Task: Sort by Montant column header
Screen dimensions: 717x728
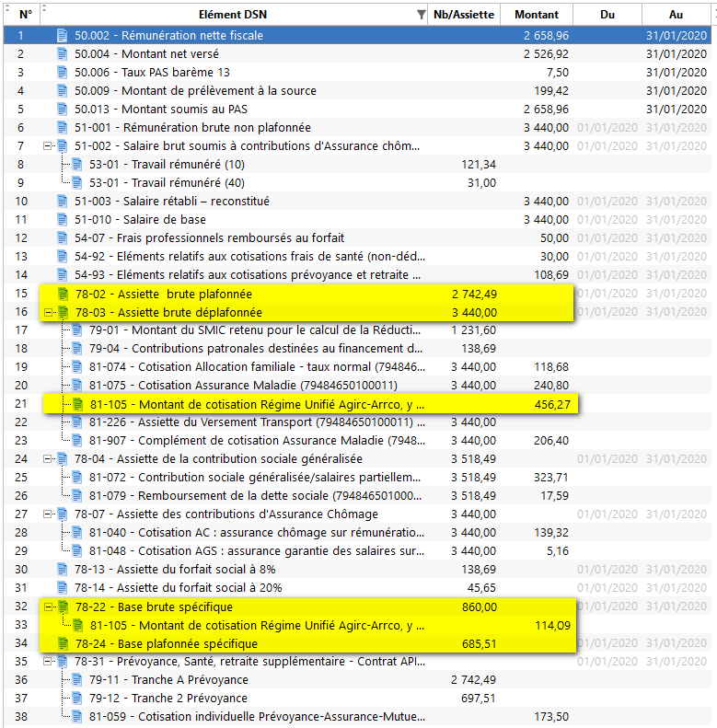Action: (x=537, y=15)
